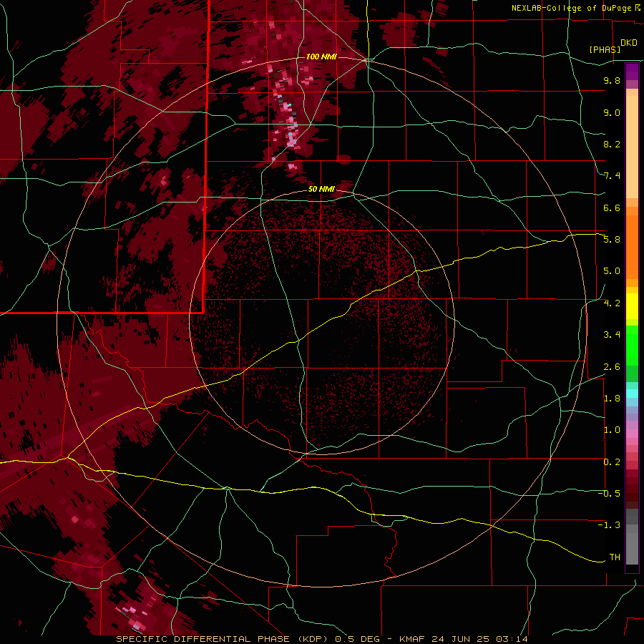Click the 3.4 scale value
The height and width of the screenshot is (644, 644).
[x=612, y=335]
